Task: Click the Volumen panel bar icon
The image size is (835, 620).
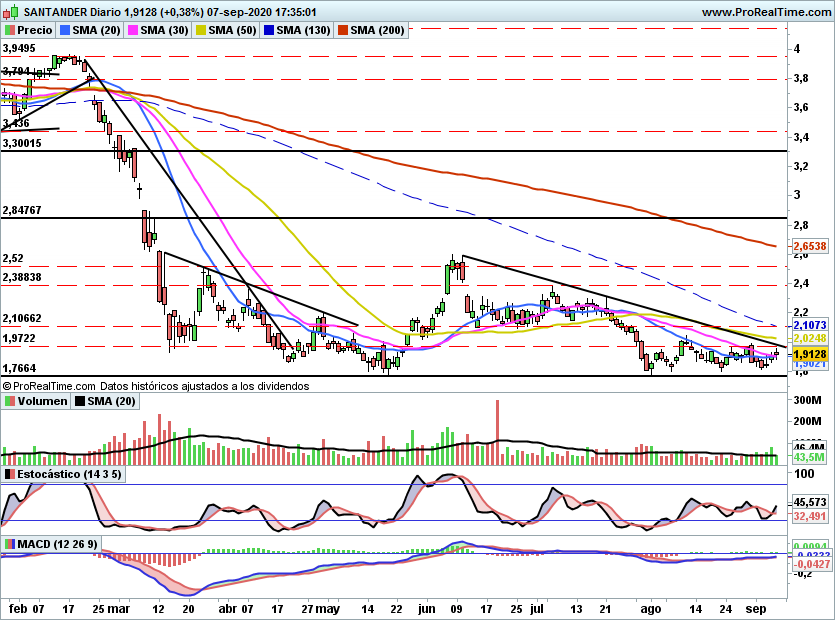Action: [10, 401]
